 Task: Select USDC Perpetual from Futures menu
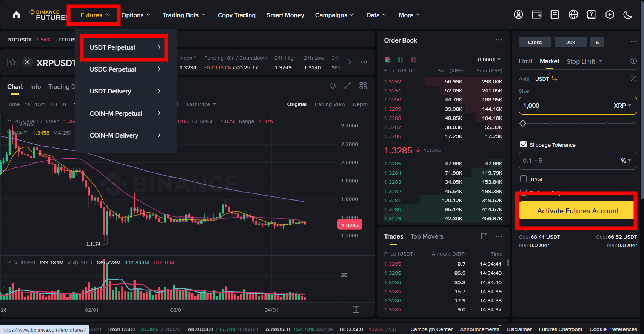(x=125, y=69)
